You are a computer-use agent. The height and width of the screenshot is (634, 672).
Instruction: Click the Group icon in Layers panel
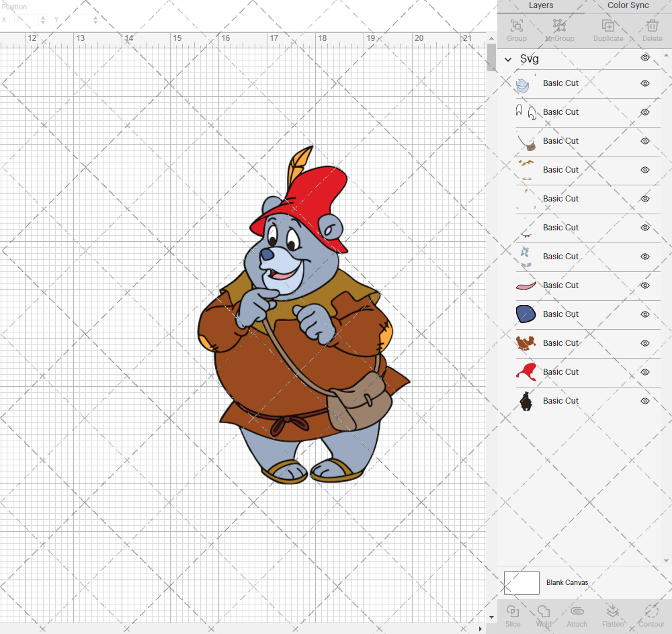click(x=516, y=26)
